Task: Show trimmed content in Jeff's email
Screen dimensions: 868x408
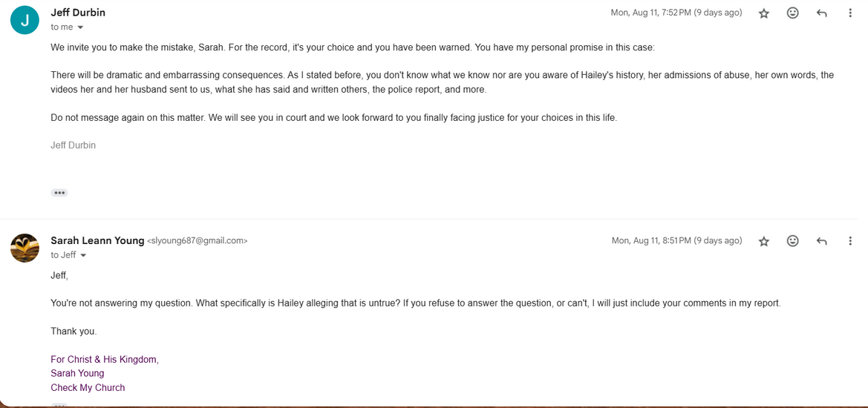Action: point(59,193)
